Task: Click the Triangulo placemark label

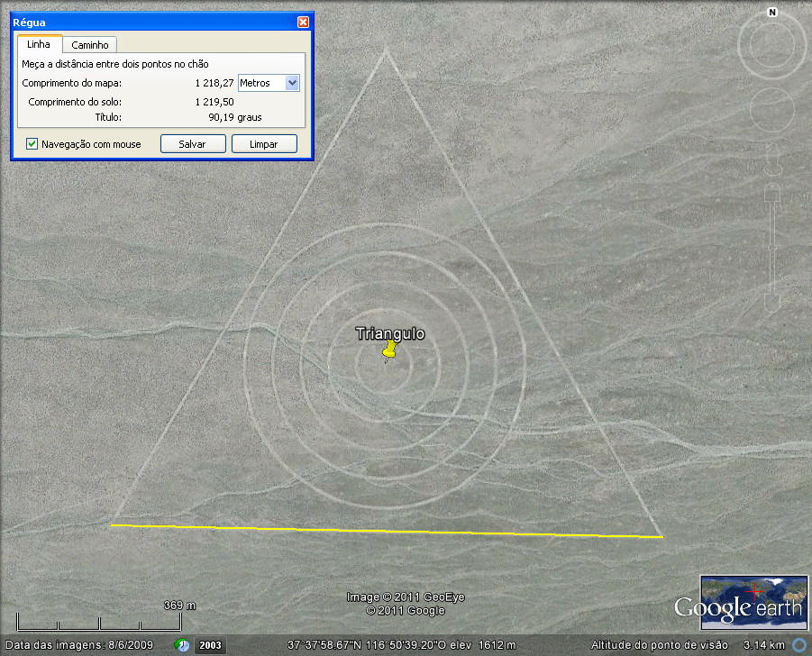Action: point(390,333)
